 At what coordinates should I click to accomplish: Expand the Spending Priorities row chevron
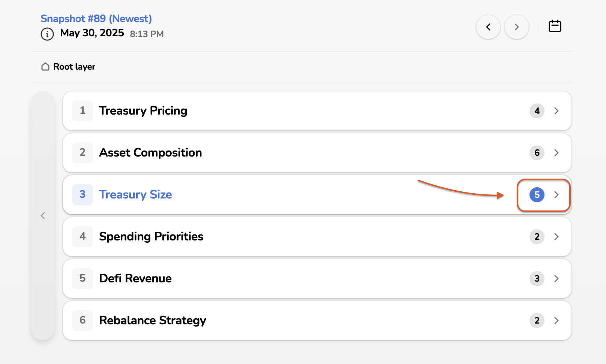click(x=556, y=237)
